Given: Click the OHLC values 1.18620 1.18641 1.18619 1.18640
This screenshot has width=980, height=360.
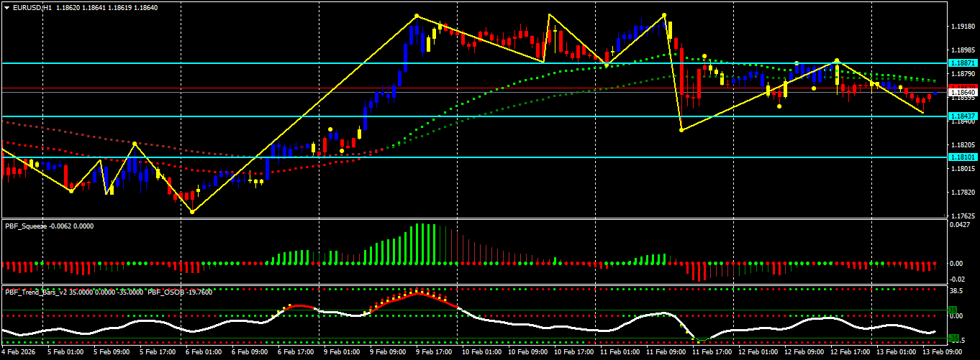Looking at the screenshot, I should (x=107, y=7).
